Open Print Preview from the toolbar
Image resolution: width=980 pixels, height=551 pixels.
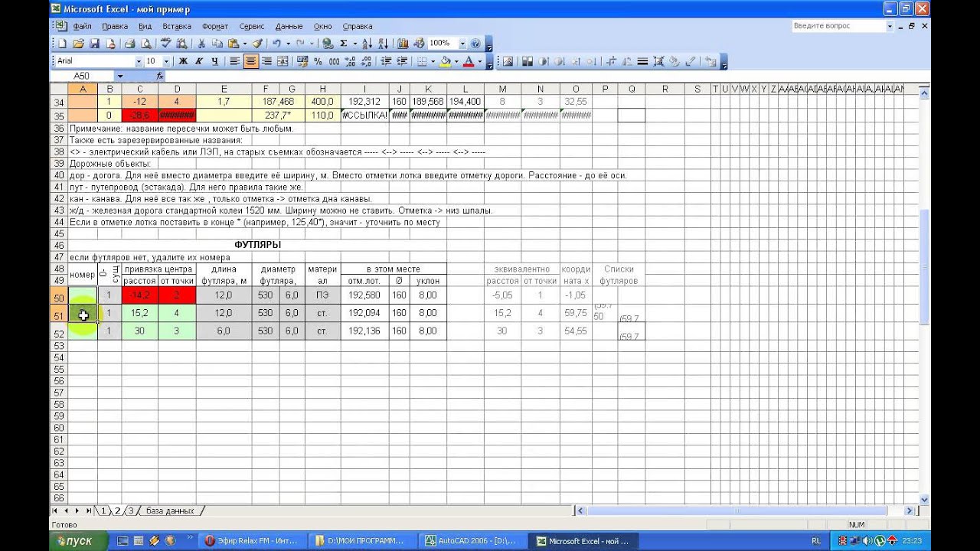[145, 44]
